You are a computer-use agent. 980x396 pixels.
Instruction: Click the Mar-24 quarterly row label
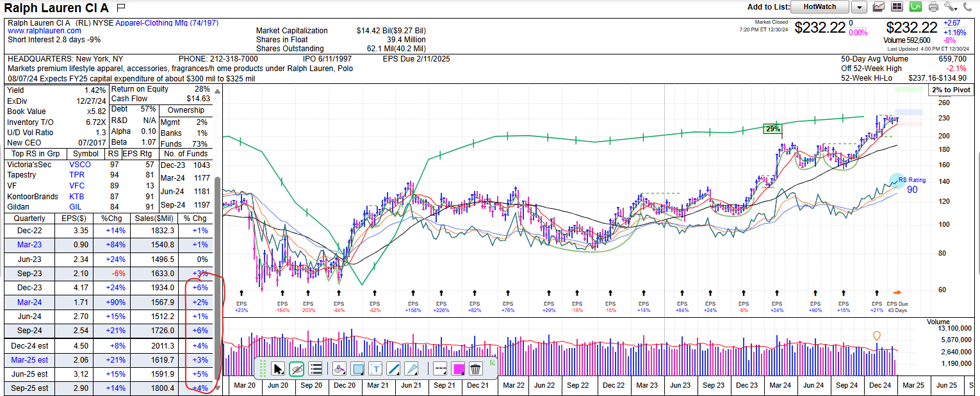coord(28,302)
